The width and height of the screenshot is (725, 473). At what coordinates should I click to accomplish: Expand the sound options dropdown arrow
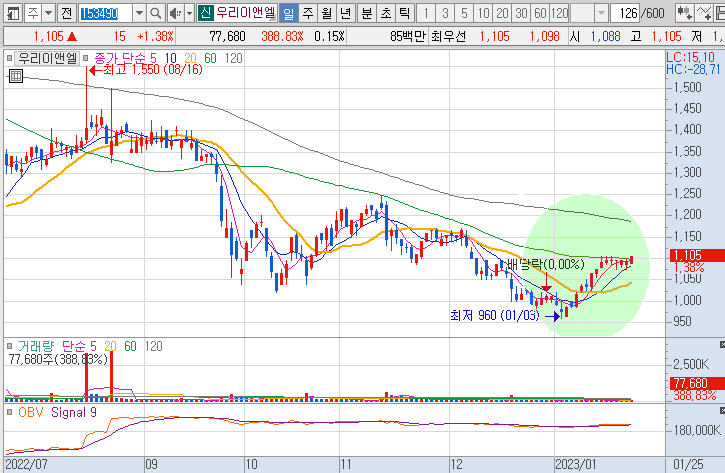tap(189, 13)
